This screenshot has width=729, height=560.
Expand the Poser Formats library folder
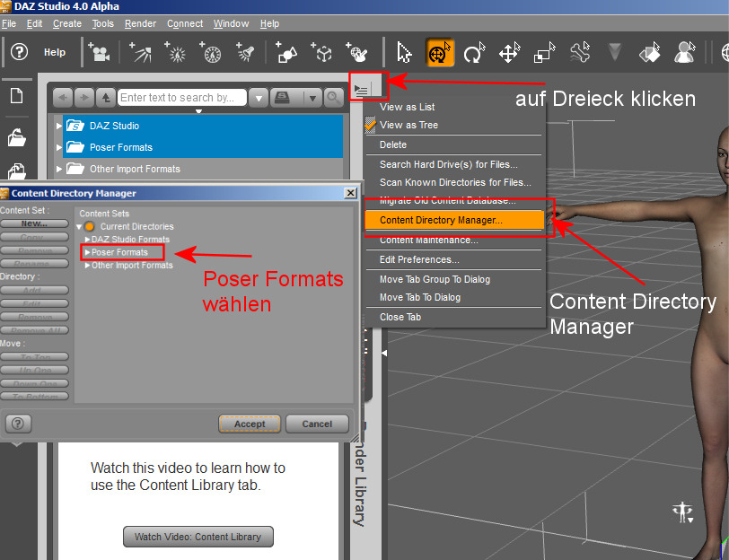pyautogui.click(x=59, y=147)
